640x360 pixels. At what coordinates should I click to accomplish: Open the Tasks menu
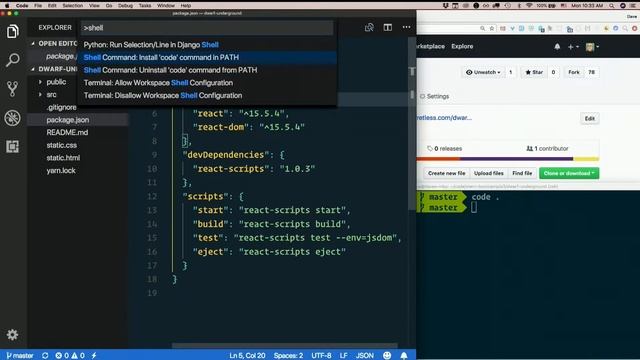(145, 6)
